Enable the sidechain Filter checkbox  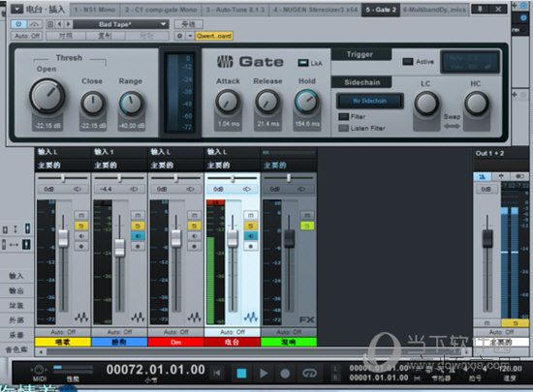[x=344, y=116]
